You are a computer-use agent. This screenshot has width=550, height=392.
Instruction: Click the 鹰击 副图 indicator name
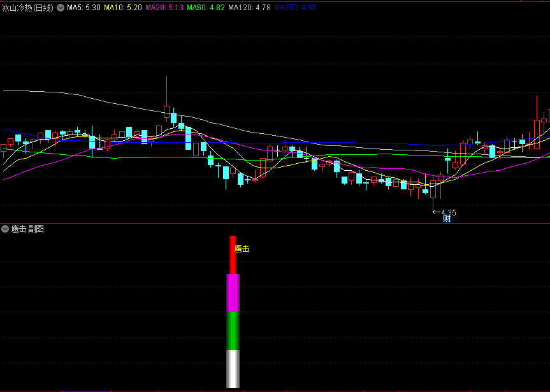(x=27, y=229)
